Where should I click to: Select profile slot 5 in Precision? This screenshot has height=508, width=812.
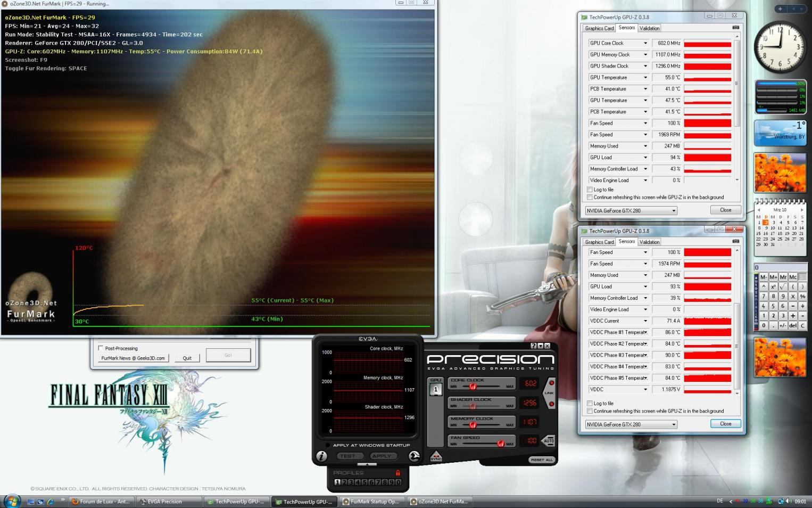[364, 482]
